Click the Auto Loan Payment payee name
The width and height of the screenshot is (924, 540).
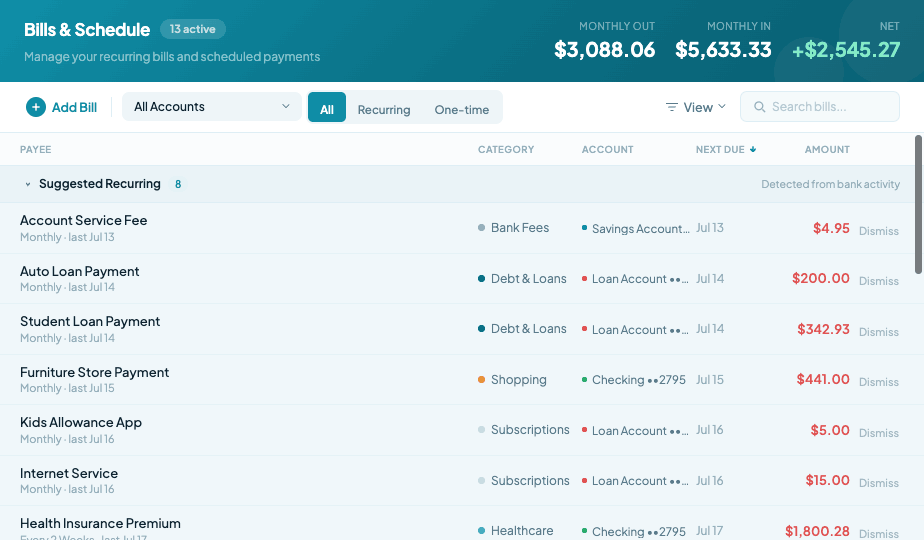pyautogui.click(x=80, y=271)
